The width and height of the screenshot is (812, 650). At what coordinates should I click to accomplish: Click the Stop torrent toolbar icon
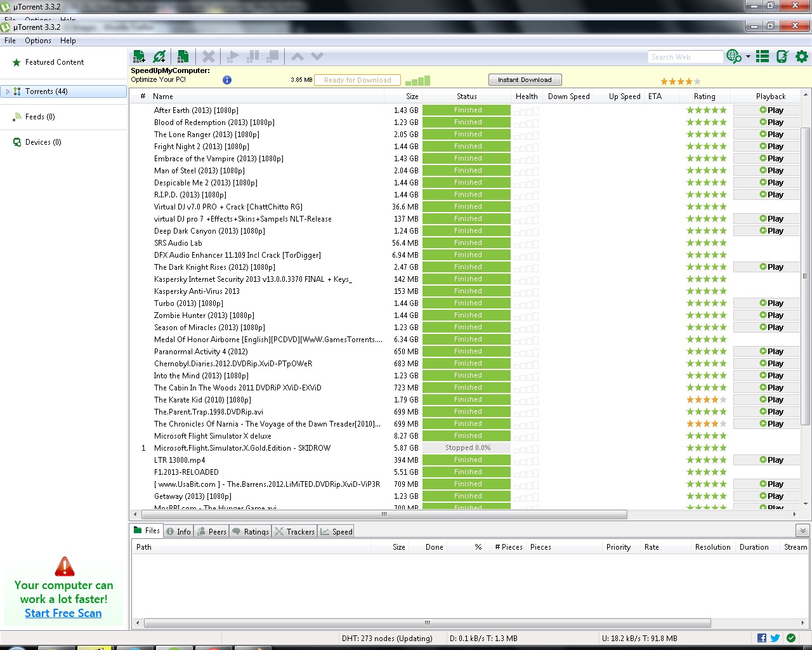coord(272,56)
